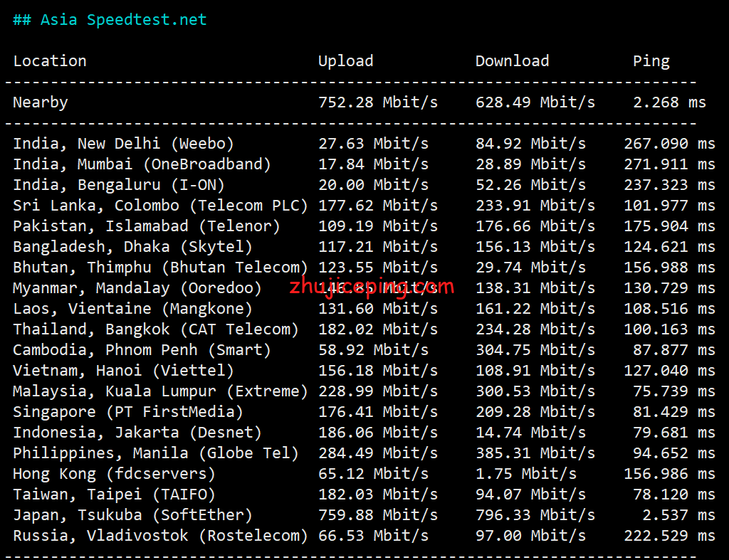
Task: Click Vientaine upload value 131.60 Mbit/s
Action: coord(378,309)
